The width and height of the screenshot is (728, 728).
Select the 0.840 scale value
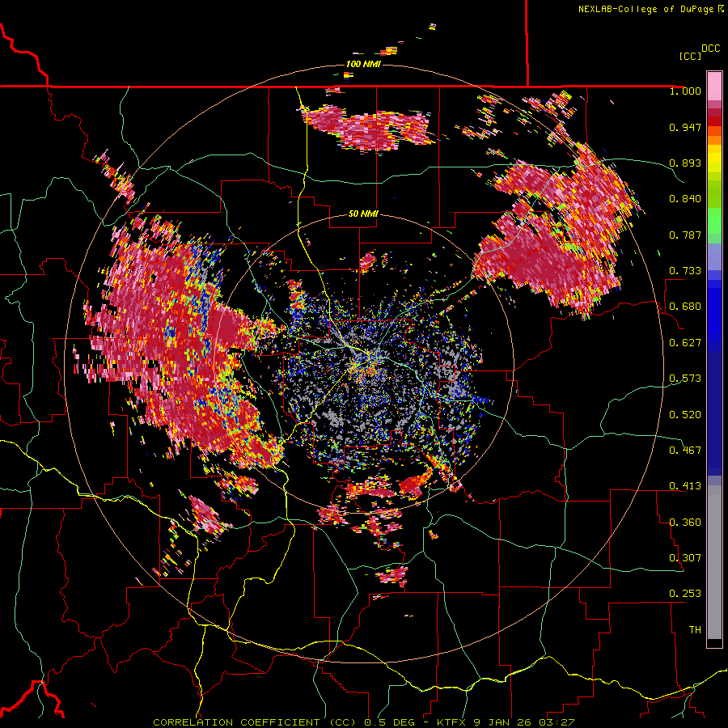coord(685,199)
